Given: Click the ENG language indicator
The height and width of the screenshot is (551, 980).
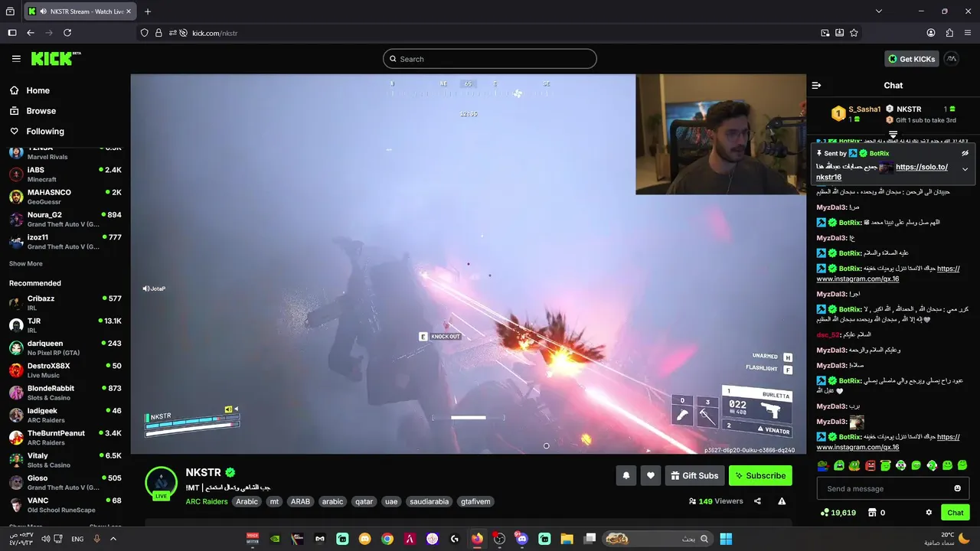Looking at the screenshot, I should tap(77, 539).
